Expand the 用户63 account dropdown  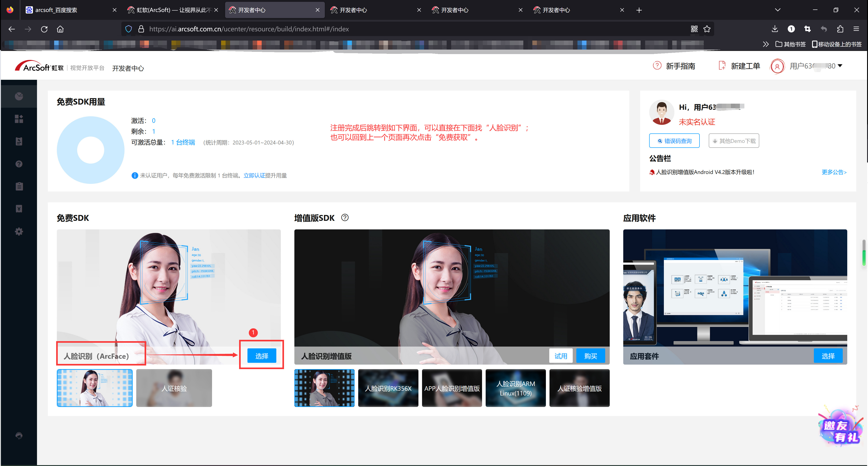click(x=840, y=66)
